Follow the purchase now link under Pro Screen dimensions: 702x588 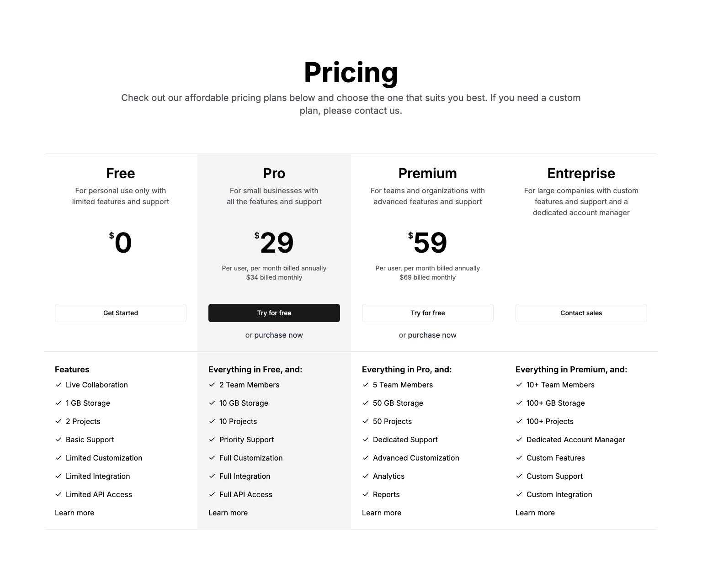coord(279,335)
